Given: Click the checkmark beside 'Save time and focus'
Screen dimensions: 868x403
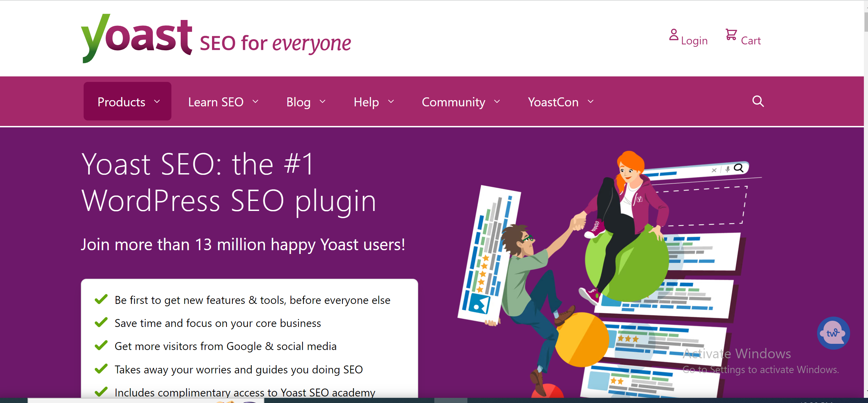Looking at the screenshot, I should (x=101, y=322).
